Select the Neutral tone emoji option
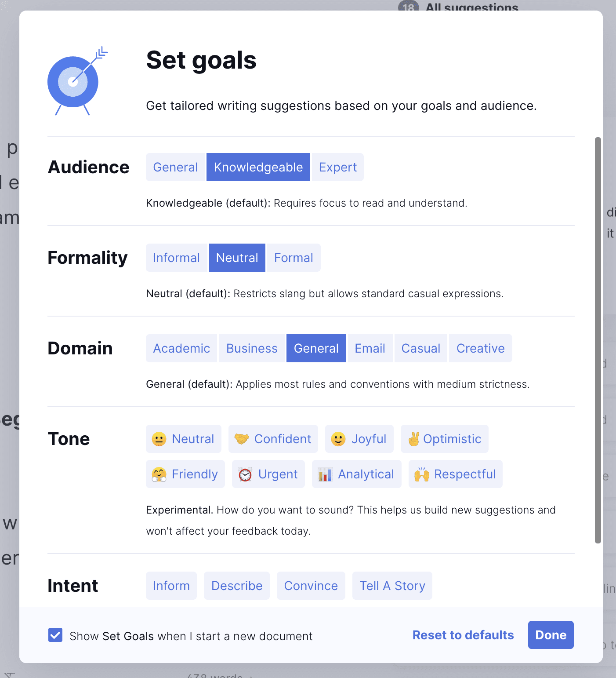The width and height of the screenshot is (616, 678). 184,439
